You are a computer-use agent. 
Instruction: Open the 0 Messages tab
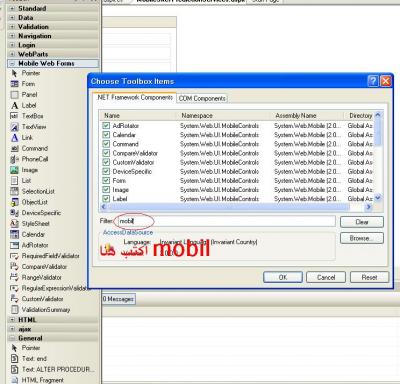pyautogui.click(x=118, y=299)
